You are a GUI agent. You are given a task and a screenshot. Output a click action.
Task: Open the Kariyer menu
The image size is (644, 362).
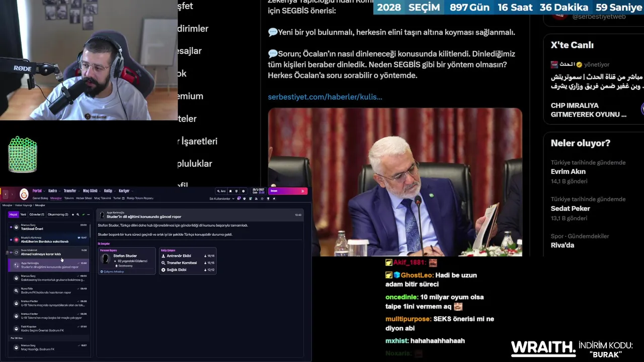click(125, 191)
